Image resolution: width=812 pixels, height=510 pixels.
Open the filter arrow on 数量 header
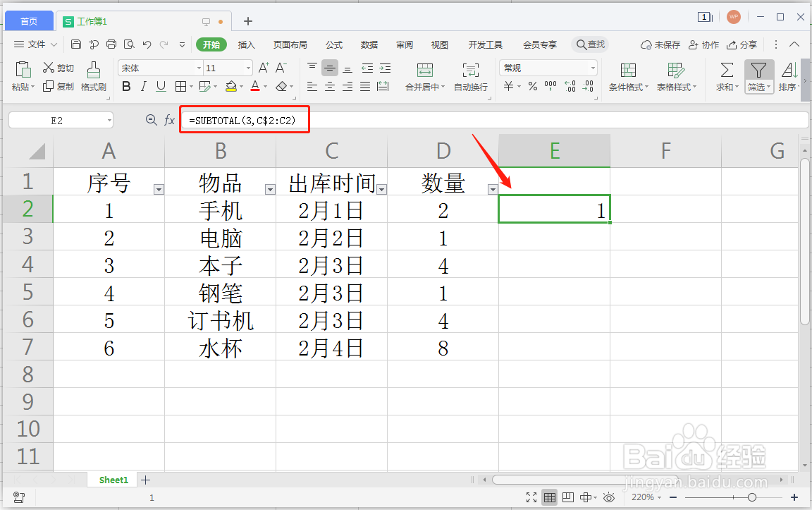pos(492,189)
